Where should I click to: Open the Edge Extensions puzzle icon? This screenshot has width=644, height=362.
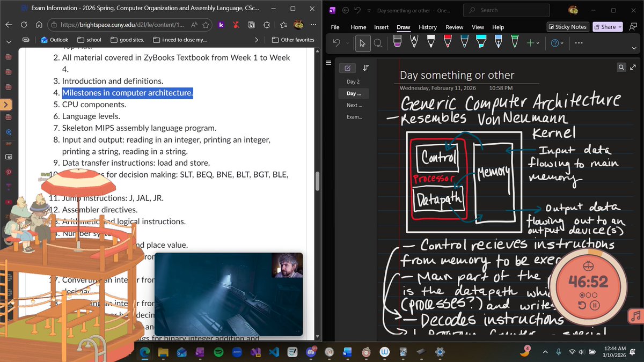coord(267,25)
